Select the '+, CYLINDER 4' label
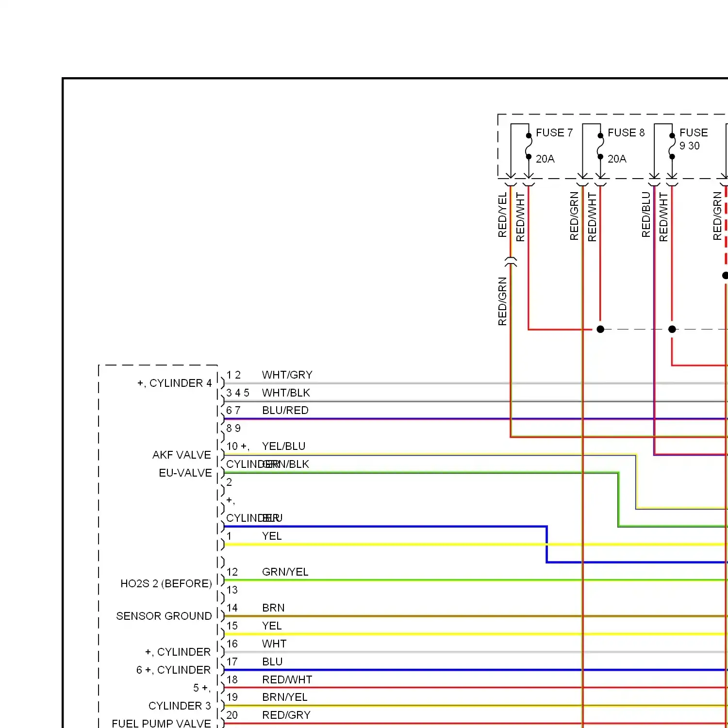The height and width of the screenshot is (728, 728). click(175, 383)
